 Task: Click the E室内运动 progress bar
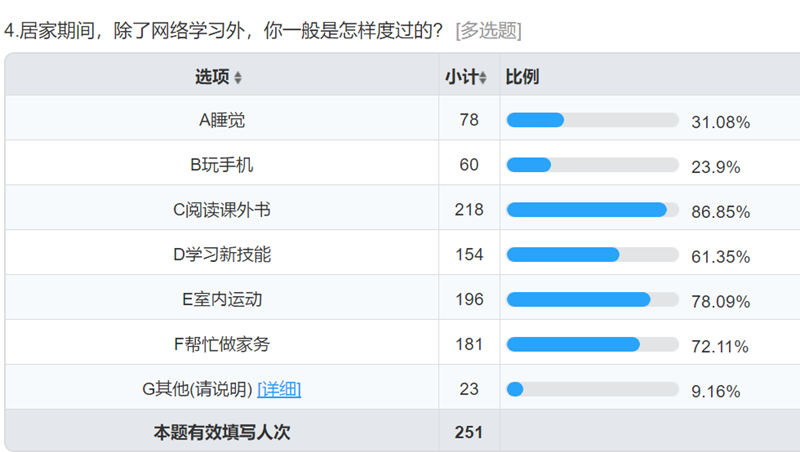pyautogui.click(x=592, y=299)
